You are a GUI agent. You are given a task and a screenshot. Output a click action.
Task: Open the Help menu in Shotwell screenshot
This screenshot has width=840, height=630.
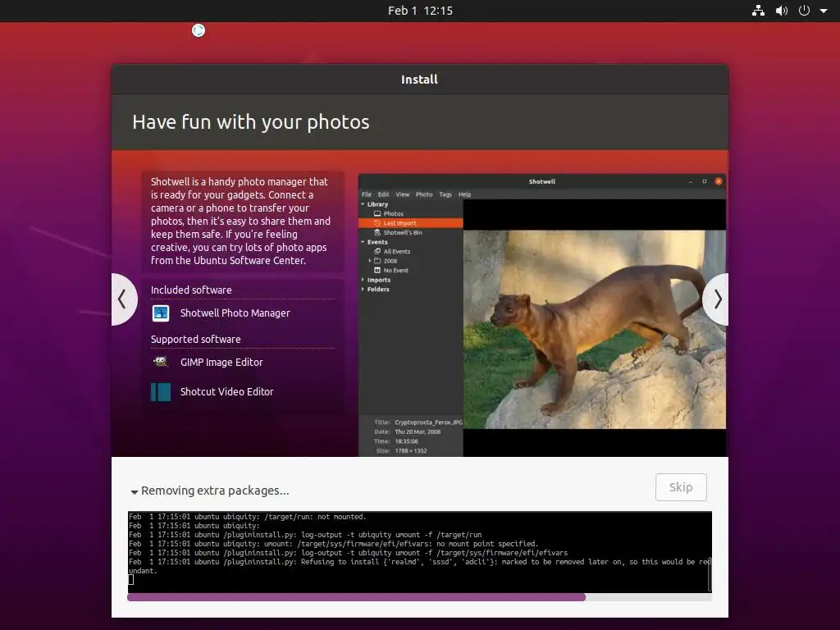tap(464, 194)
